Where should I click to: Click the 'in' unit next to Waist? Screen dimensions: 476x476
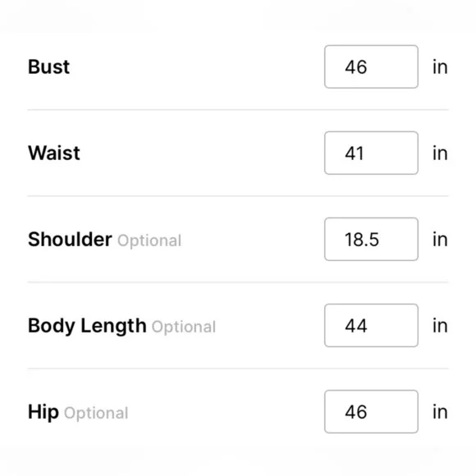click(440, 153)
